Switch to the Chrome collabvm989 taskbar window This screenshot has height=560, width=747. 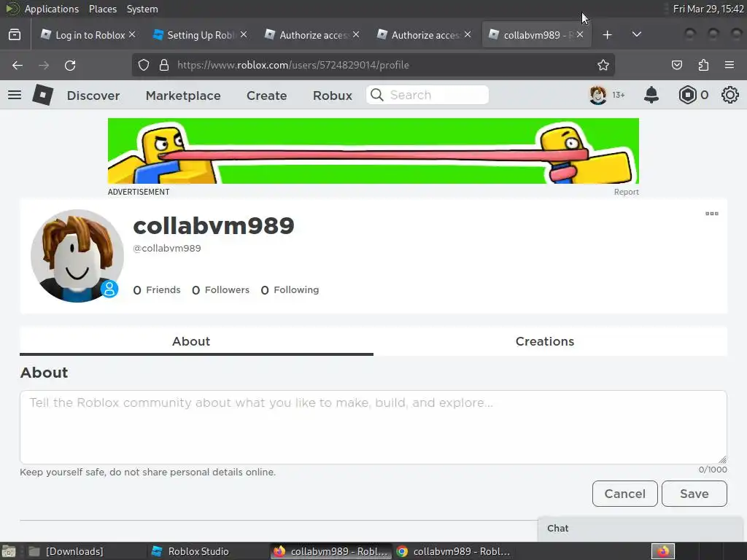[454, 551]
